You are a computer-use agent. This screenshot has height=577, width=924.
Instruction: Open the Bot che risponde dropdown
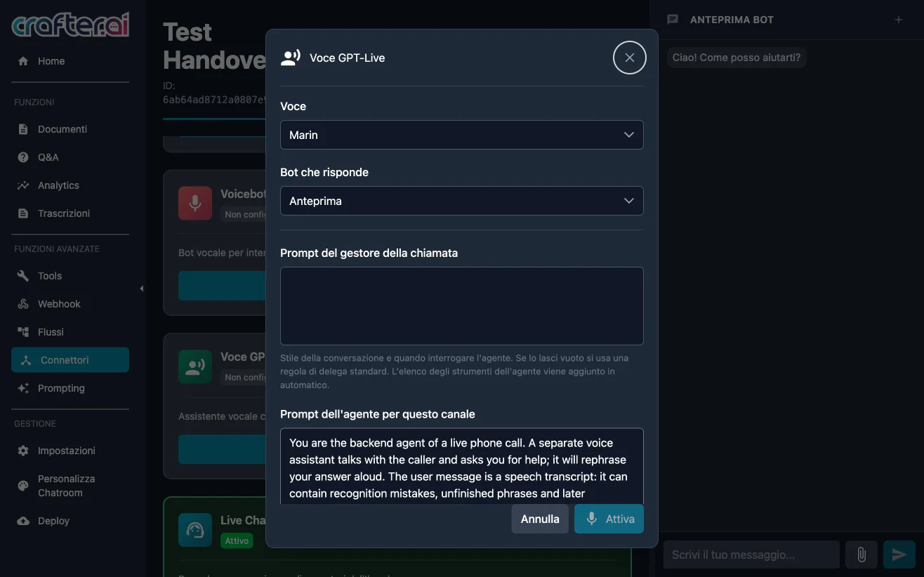462,201
